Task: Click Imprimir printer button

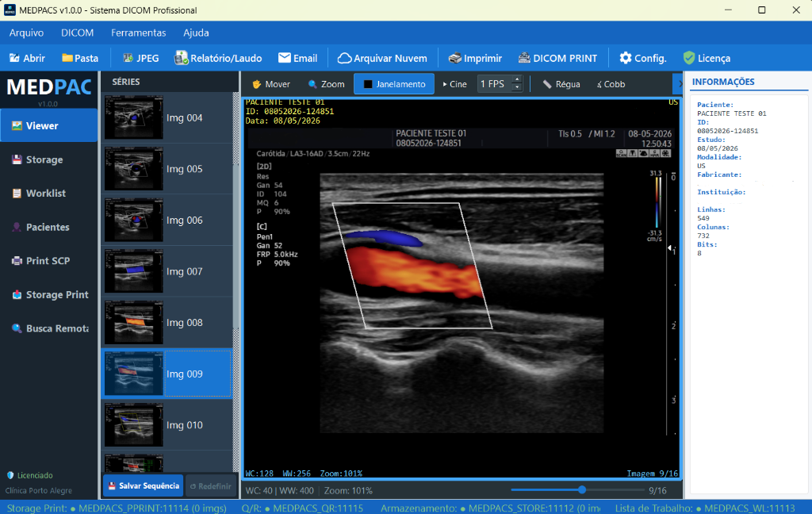Action: [476, 58]
